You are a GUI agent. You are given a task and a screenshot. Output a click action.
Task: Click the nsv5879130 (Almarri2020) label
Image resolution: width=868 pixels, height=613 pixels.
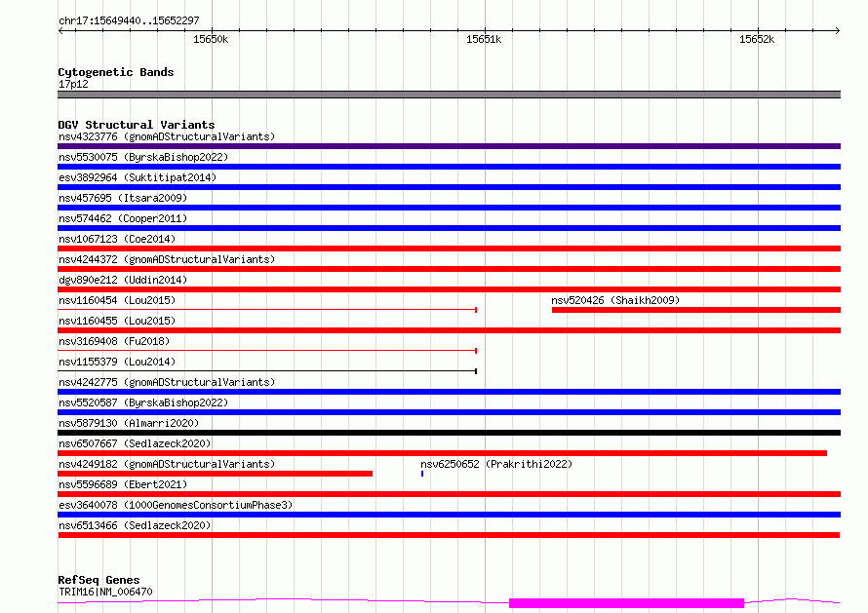[129, 423]
